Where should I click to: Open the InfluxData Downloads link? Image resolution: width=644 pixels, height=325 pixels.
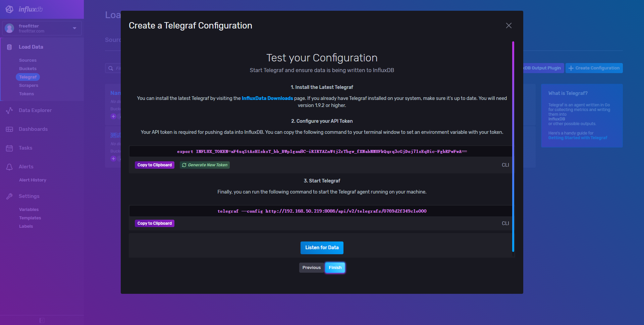point(267,98)
